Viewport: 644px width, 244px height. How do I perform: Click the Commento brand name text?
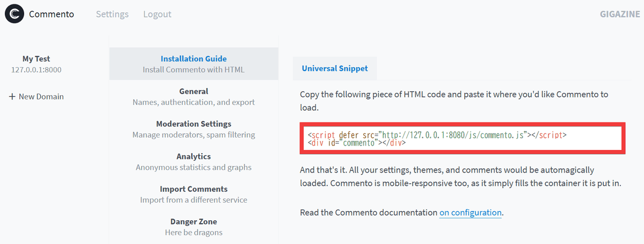click(52, 15)
